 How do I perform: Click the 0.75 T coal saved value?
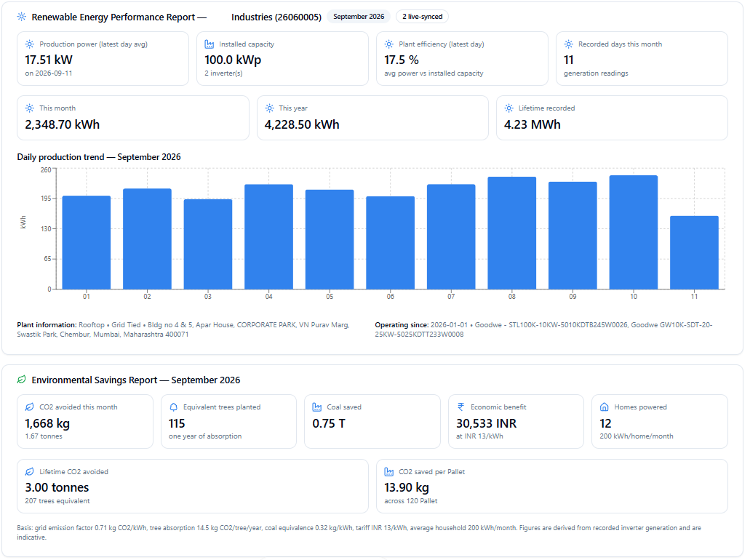click(x=329, y=423)
